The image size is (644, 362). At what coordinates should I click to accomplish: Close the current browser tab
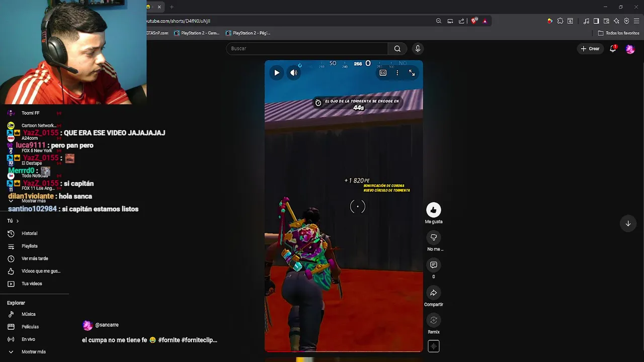(x=159, y=7)
